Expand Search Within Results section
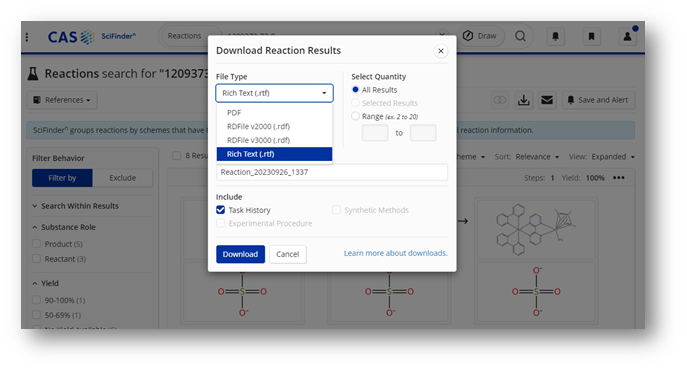This screenshot has width=687, height=371. (x=75, y=206)
